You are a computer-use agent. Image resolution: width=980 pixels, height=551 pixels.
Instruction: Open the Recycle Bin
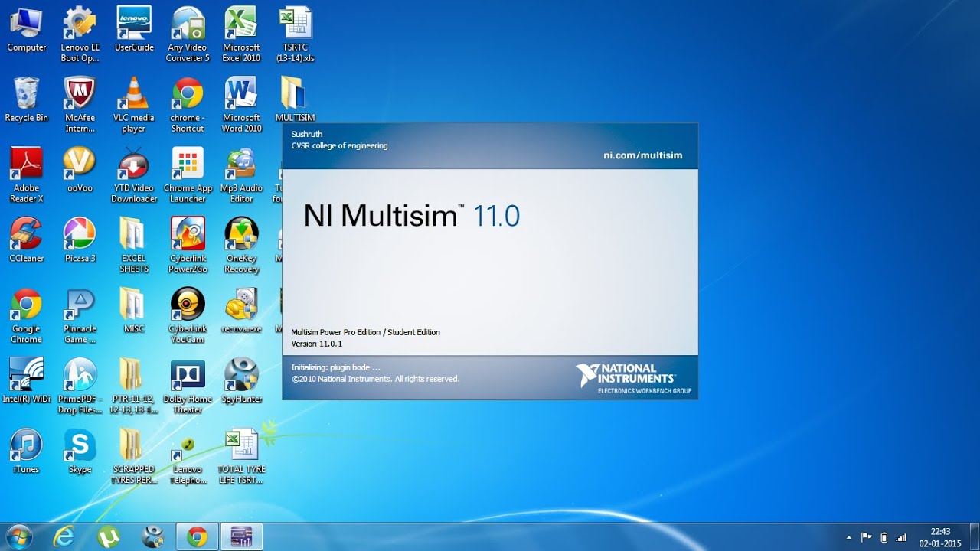27,99
